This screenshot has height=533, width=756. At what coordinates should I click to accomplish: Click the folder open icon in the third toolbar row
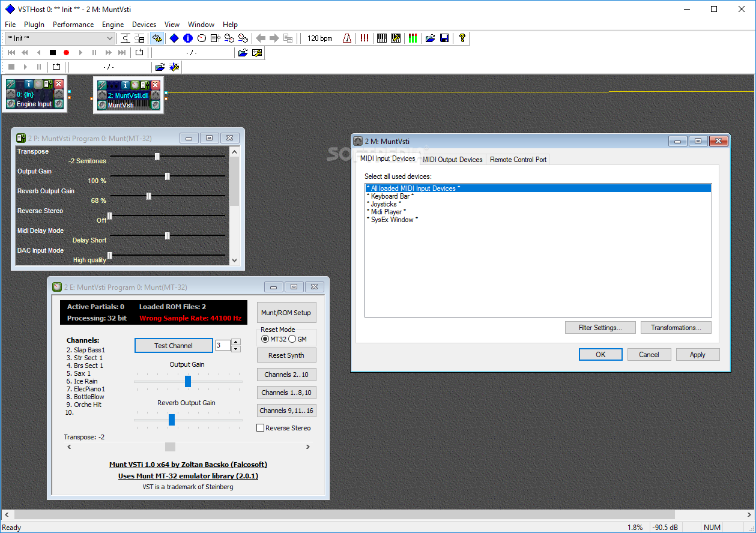[160, 67]
